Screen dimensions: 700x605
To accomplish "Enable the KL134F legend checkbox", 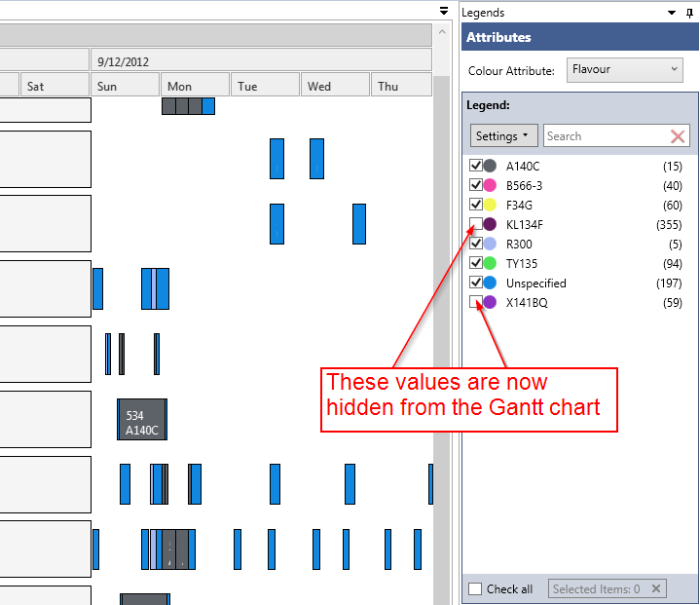I will pos(476,224).
